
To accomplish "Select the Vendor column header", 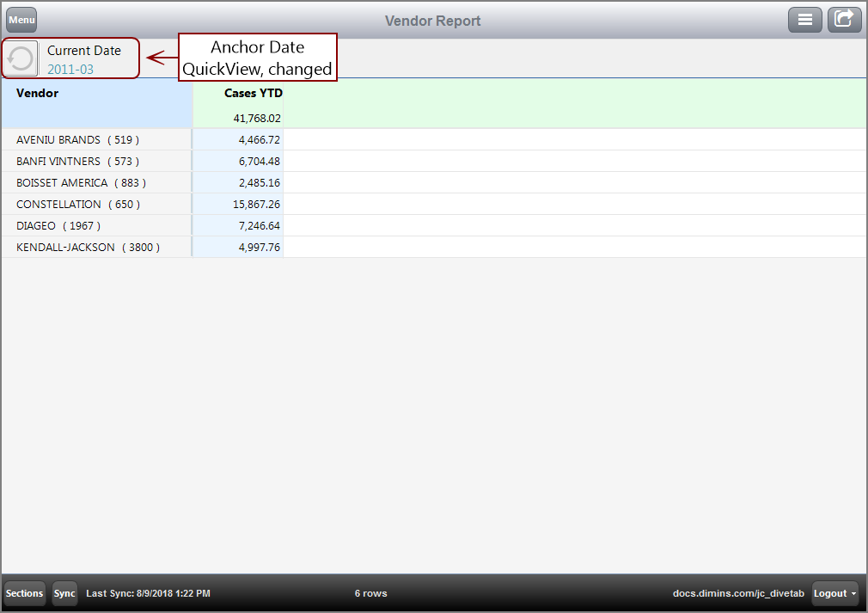I will tap(37, 93).
